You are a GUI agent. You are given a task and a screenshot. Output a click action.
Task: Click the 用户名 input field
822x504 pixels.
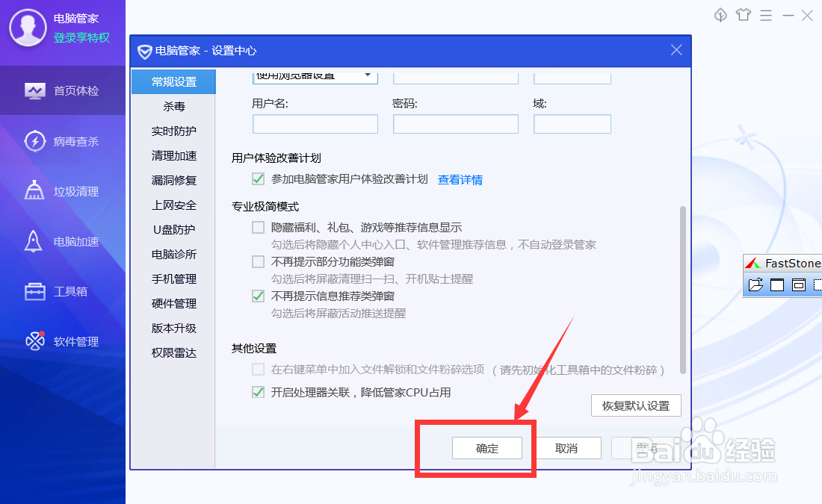click(315, 124)
